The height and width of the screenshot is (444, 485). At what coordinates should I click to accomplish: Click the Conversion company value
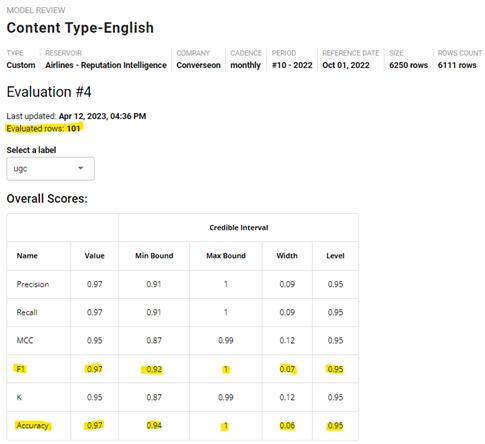pyautogui.click(x=198, y=65)
